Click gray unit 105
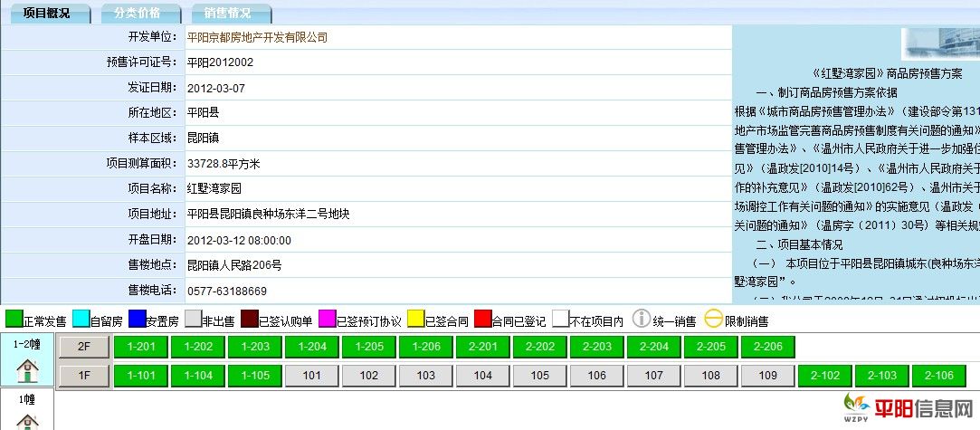Image resolution: width=980 pixels, height=430 pixels. pos(540,376)
